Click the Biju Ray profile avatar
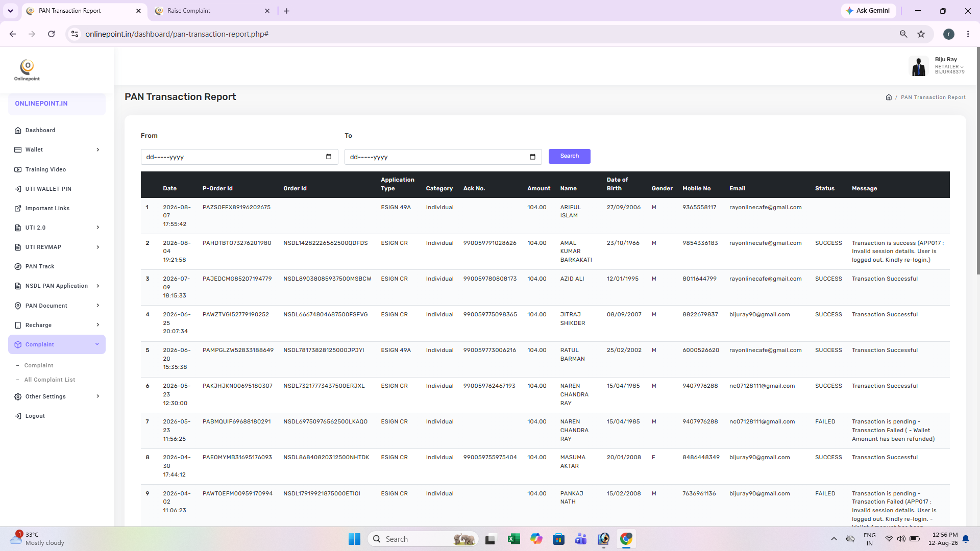980x551 pixels. [919, 66]
